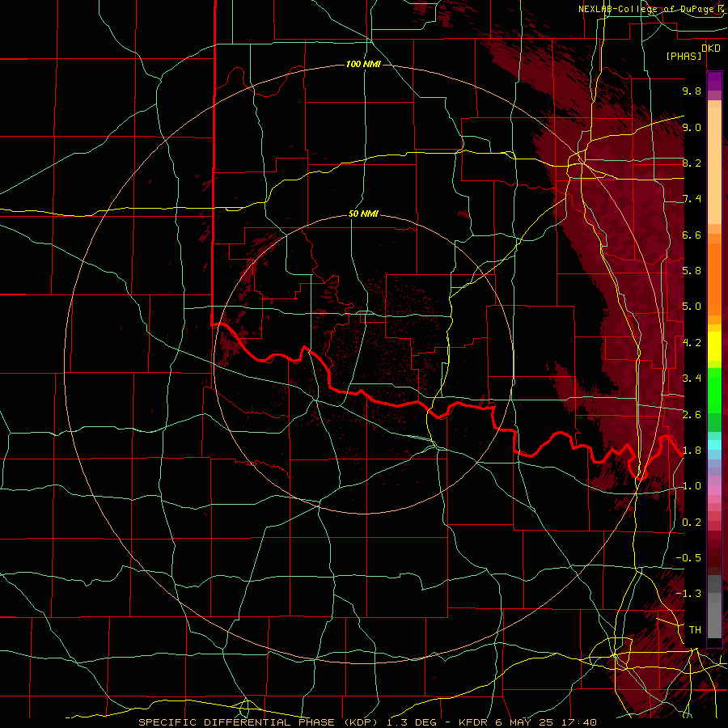The height and width of the screenshot is (728, 728).
Task: Click the bright green section of the color scale
Action: pyautogui.click(x=714, y=390)
